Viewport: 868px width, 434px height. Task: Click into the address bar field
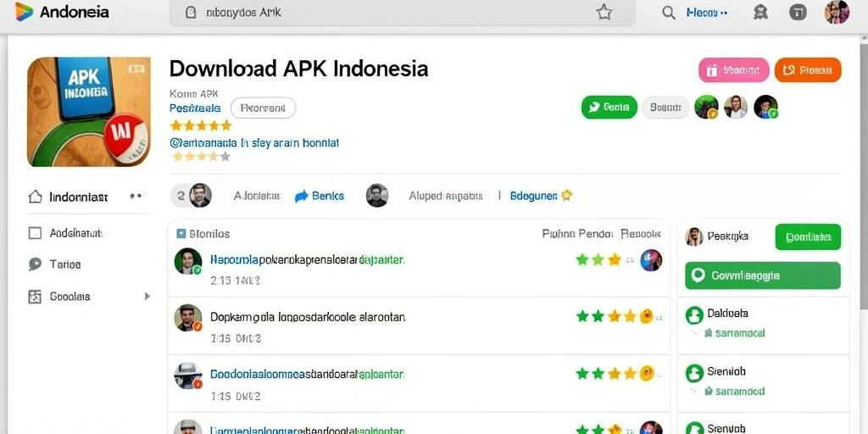[403, 13]
